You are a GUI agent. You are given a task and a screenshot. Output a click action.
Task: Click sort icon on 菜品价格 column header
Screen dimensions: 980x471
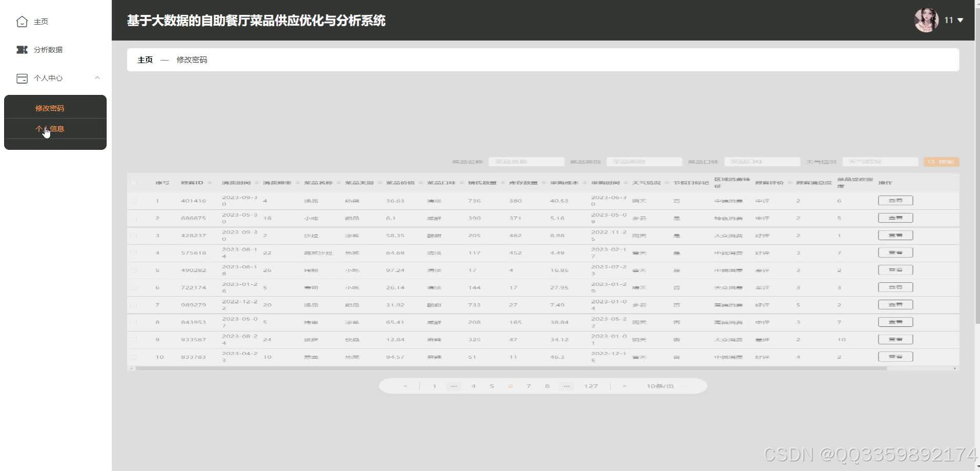coord(420,183)
